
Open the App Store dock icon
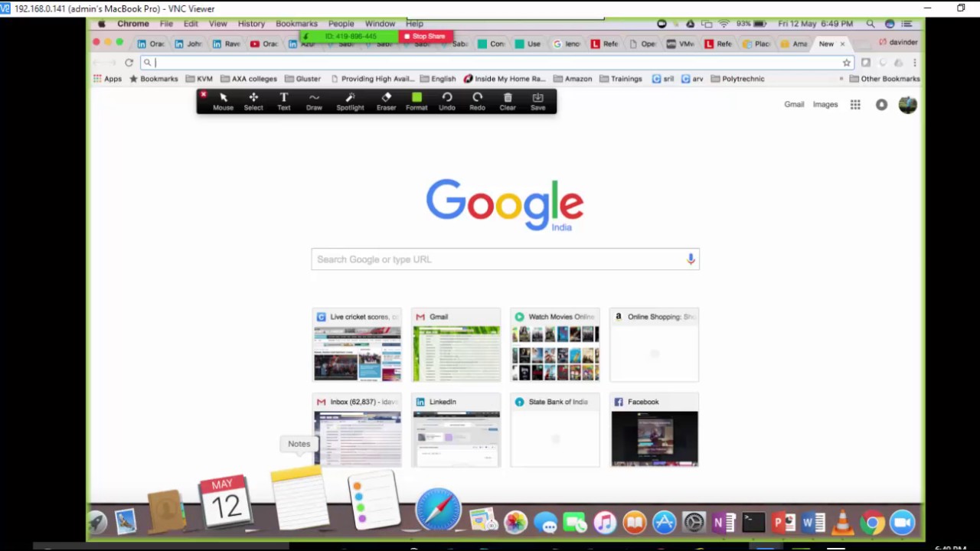(664, 523)
